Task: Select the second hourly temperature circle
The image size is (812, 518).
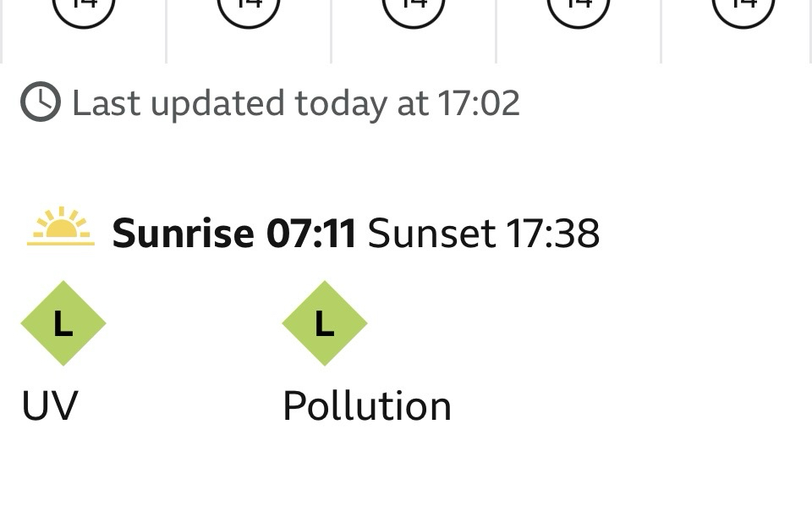Action: (249, 10)
